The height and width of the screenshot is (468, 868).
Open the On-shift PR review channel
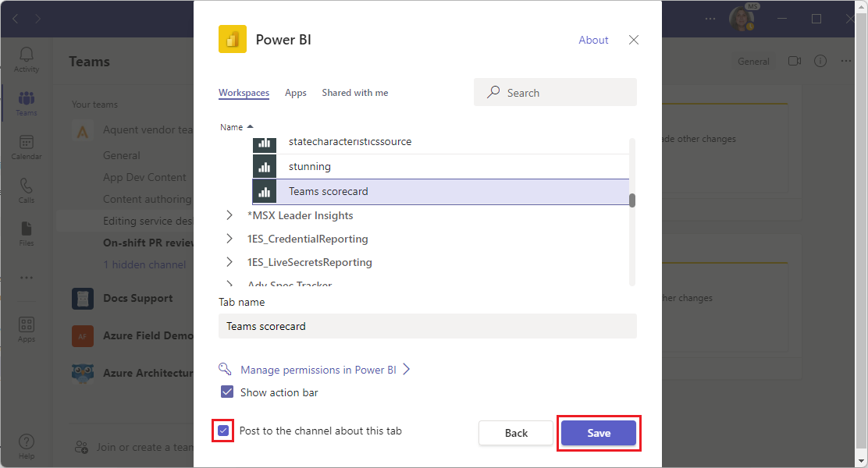tap(148, 243)
